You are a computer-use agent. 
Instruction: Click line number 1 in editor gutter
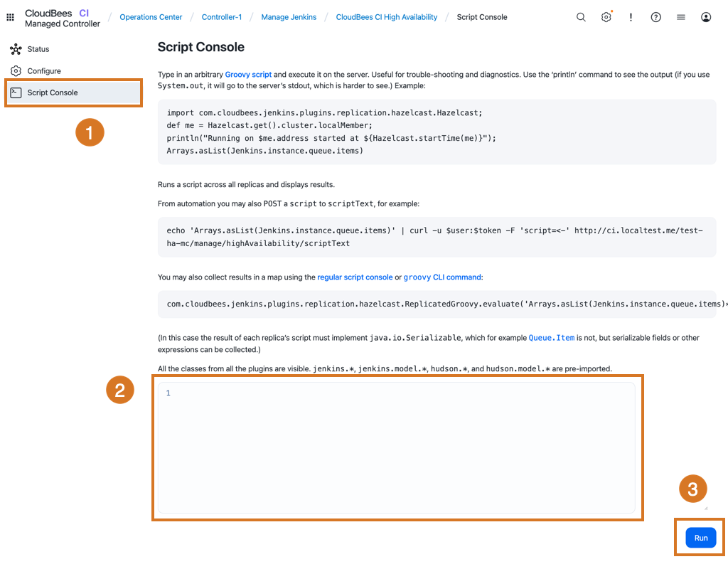click(168, 393)
